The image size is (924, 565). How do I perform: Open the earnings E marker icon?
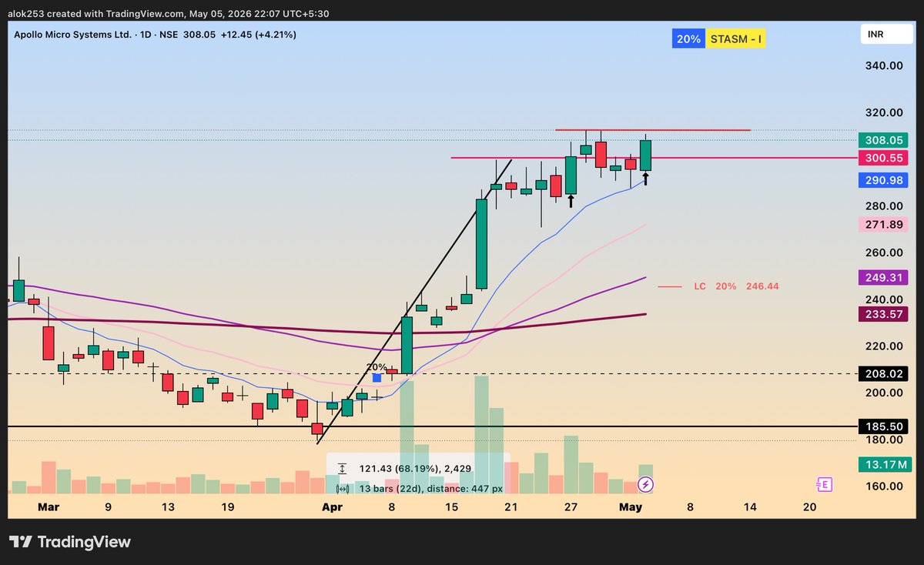tap(824, 484)
